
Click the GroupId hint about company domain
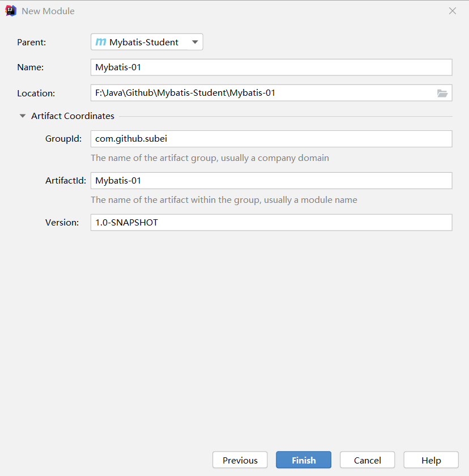point(210,158)
